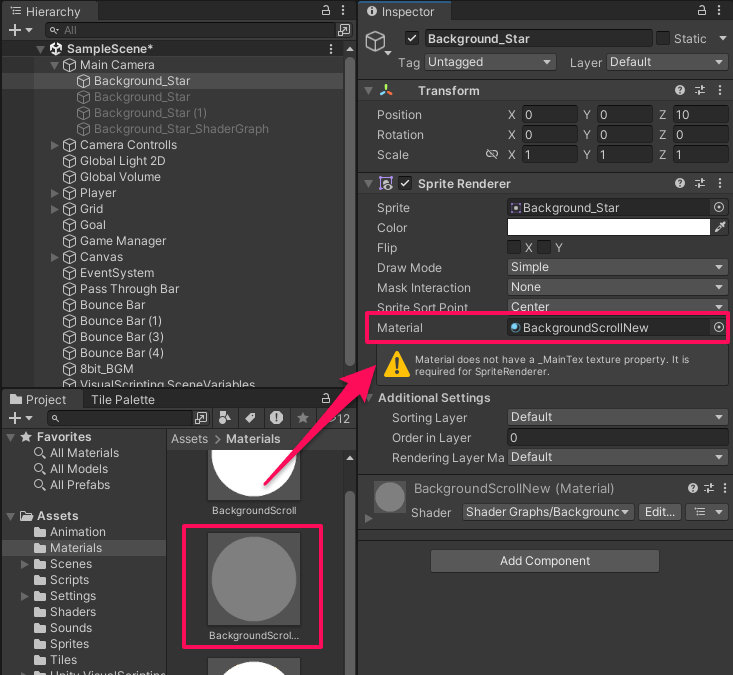Open the Shaders folder in Project
The image size is (733, 675).
point(72,612)
